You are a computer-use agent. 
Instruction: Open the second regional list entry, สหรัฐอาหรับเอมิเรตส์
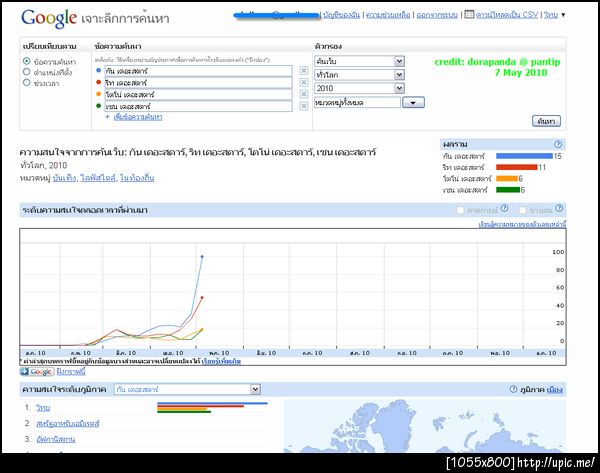click(x=68, y=424)
